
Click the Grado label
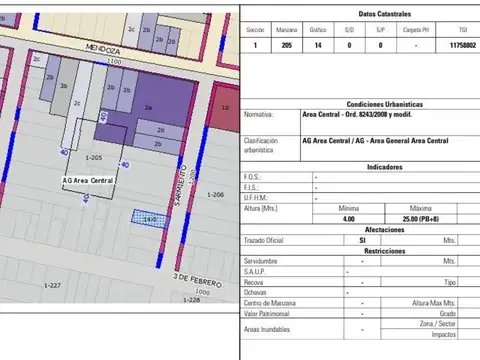click(448, 314)
